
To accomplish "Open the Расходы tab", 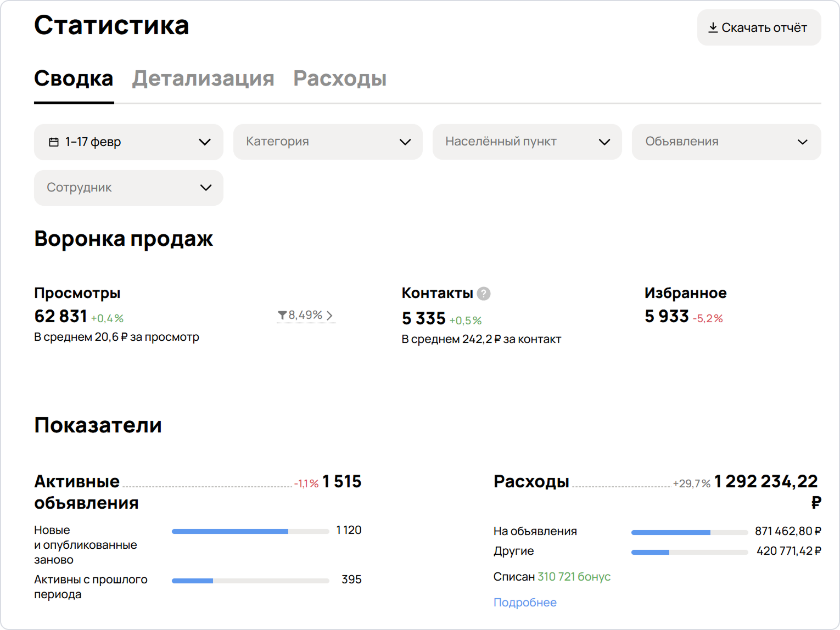I will [x=340, y=78].
